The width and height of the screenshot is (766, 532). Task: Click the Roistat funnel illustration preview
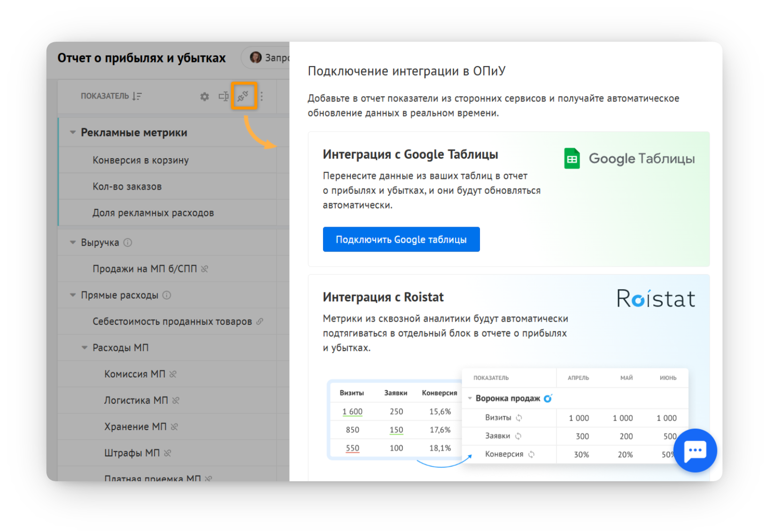pos(508,419)
